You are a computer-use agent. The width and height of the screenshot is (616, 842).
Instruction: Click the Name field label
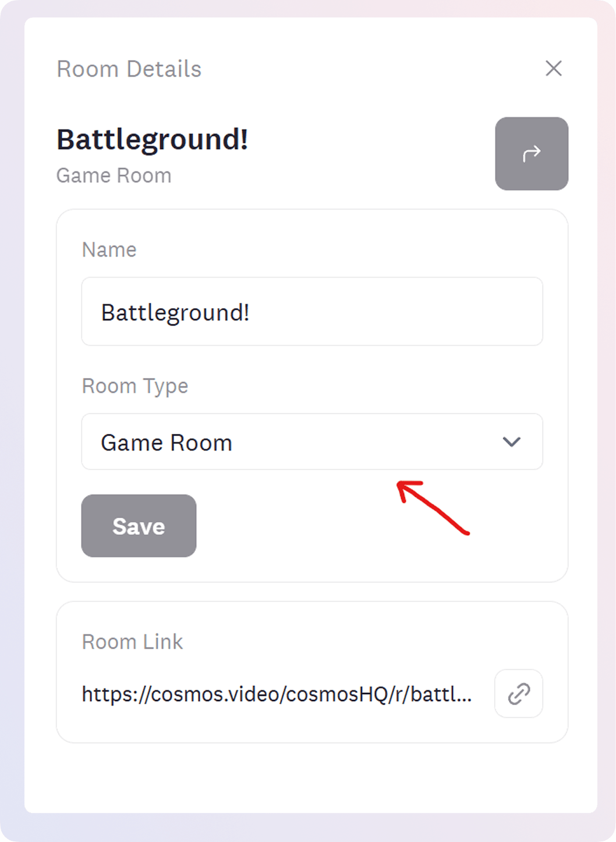109,250
